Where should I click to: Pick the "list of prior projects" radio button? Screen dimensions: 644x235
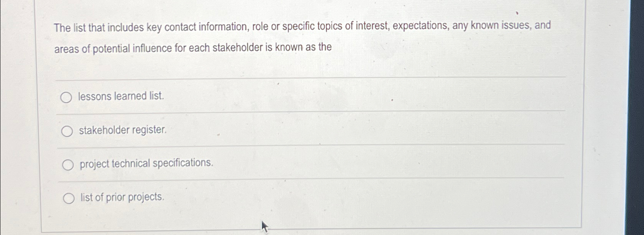(68, 198)
